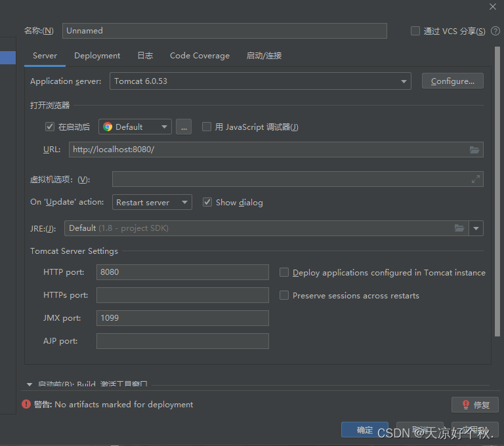Enable Preserve sessions across restarts

click(284, 295)
